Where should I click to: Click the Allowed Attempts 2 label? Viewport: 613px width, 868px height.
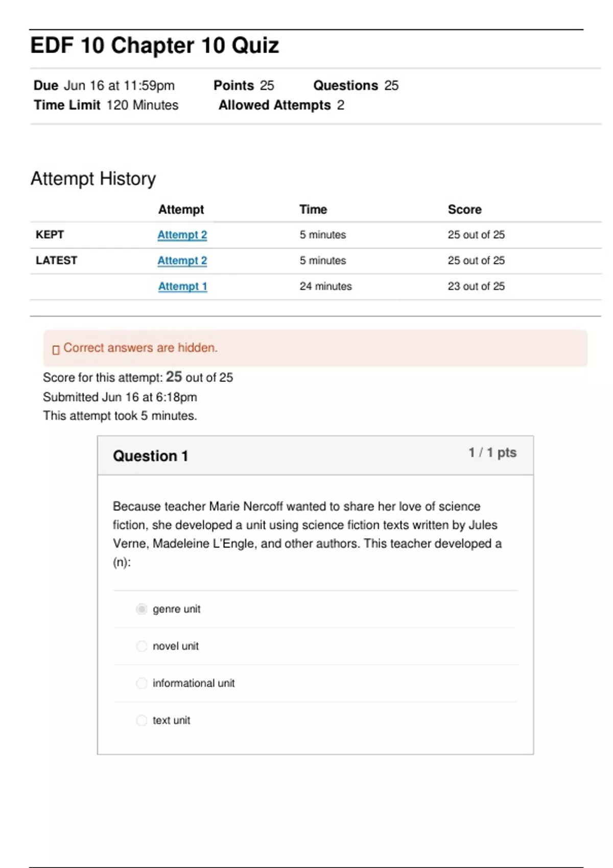pyautogui.click(x=281, y=105)
